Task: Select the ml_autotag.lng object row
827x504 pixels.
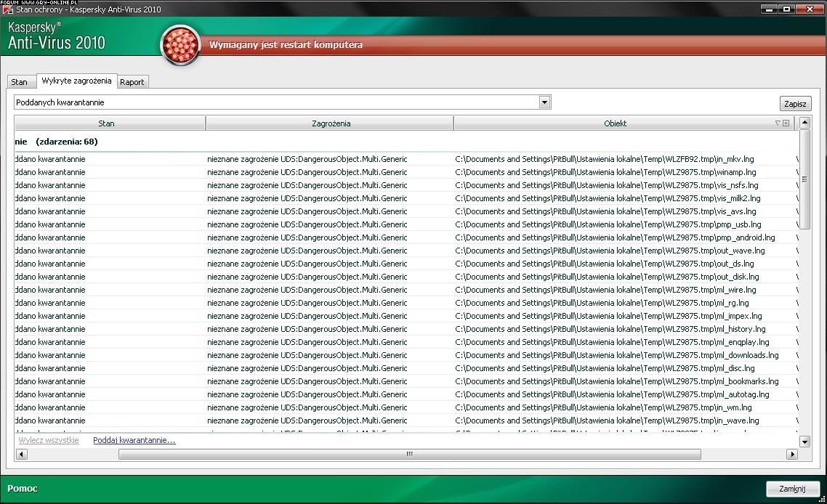Action: [406, 394]
